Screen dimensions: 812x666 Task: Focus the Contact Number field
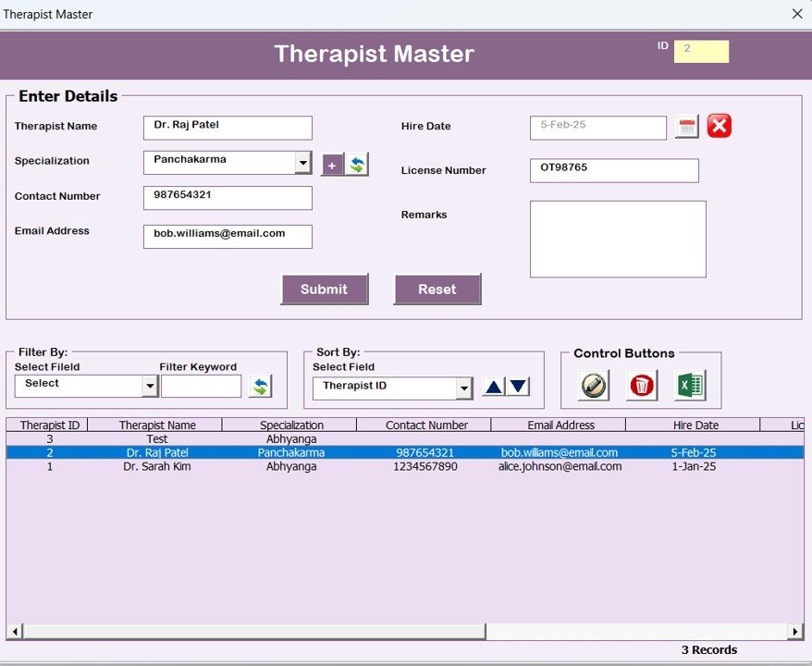[228, 198]
